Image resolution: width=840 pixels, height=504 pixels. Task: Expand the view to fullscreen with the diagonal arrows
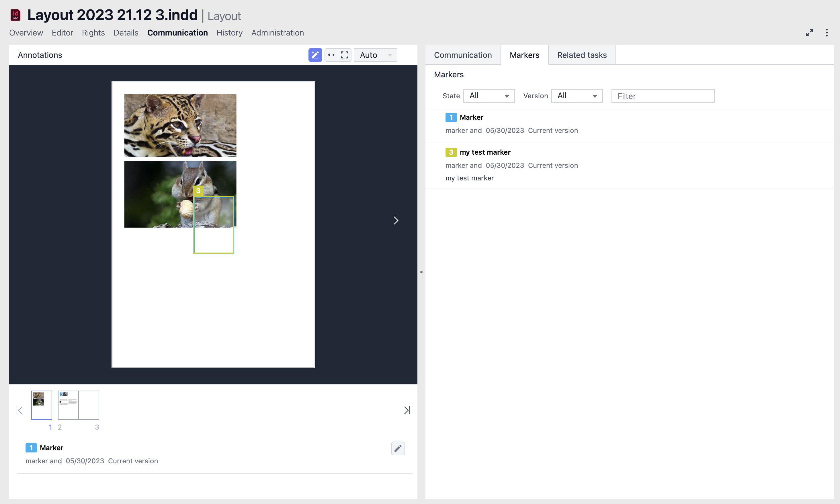[x=809, y=33]
